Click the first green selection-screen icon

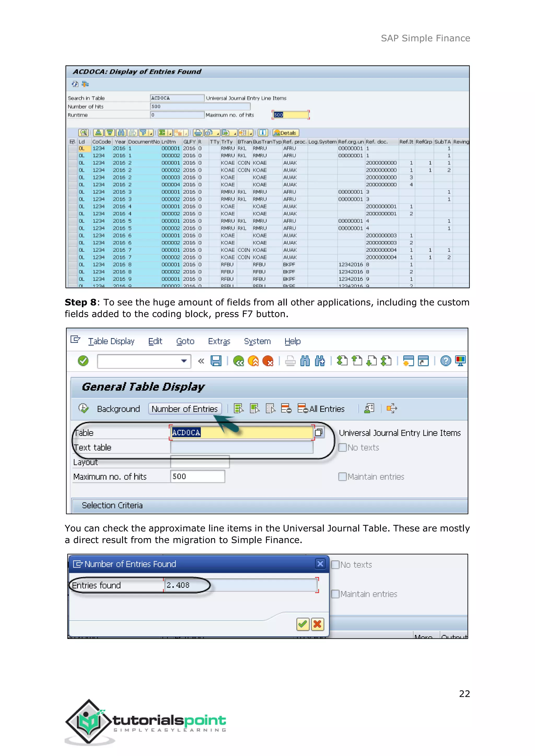[239, 409]
